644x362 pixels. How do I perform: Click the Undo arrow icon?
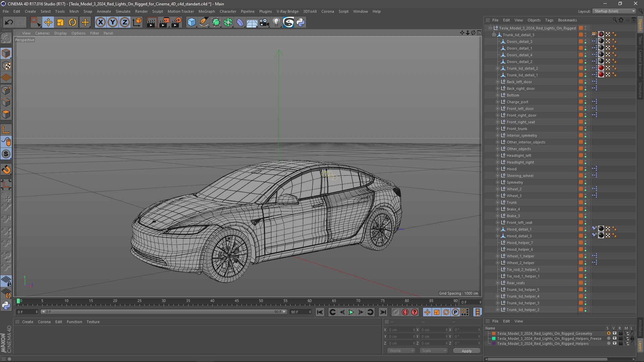[9, 22]
